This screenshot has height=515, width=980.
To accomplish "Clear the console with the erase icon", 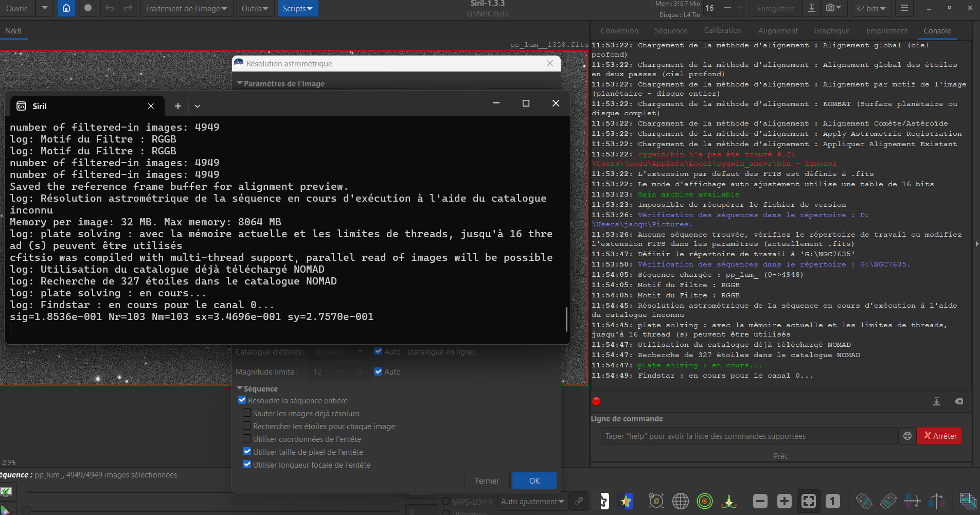I will 959,401.
